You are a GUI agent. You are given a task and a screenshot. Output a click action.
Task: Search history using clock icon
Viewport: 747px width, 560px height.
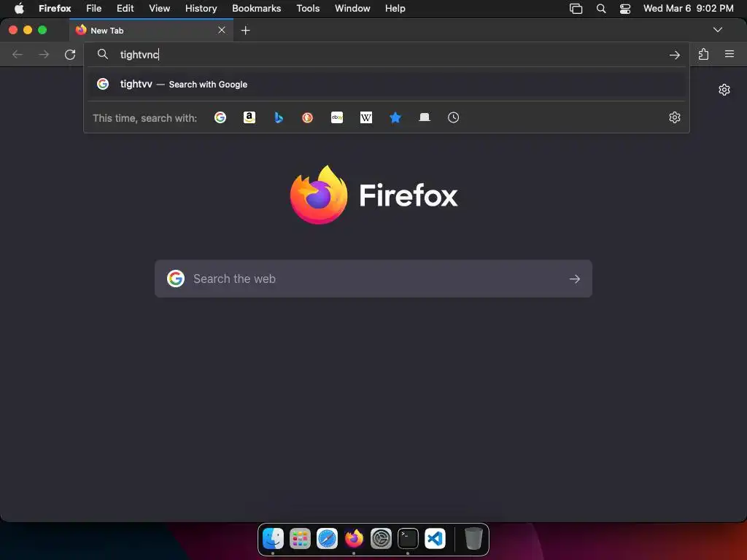453,117
